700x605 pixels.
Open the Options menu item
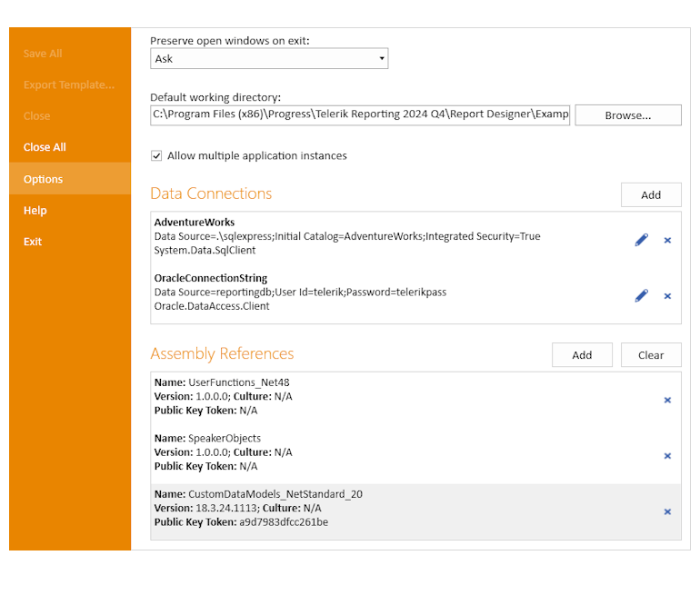[70, 178]
